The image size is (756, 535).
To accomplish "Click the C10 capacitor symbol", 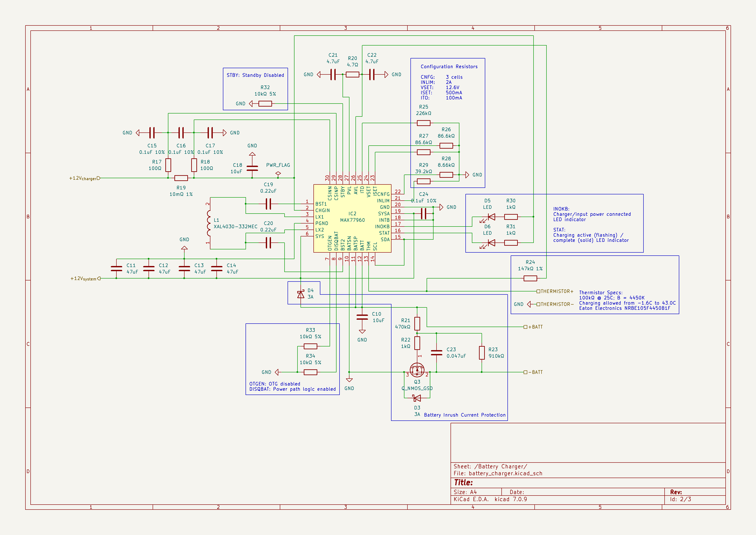I will click(x=362, y=317).
